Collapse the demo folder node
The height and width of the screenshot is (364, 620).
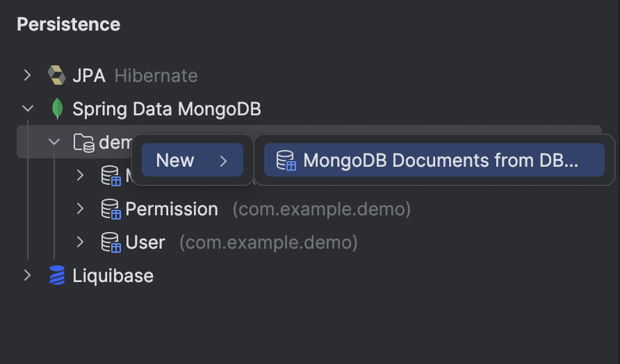[x=54, y=142]
